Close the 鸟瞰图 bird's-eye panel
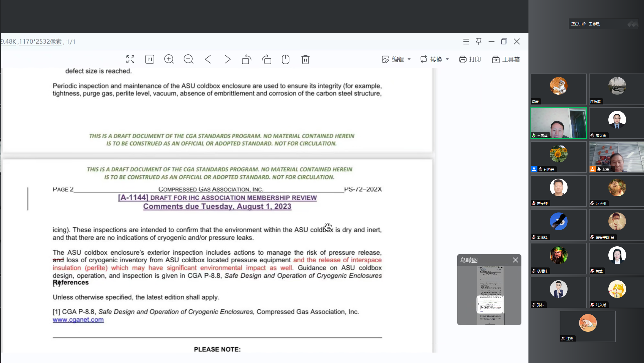644x363 pixels. [x=515, y=260]
